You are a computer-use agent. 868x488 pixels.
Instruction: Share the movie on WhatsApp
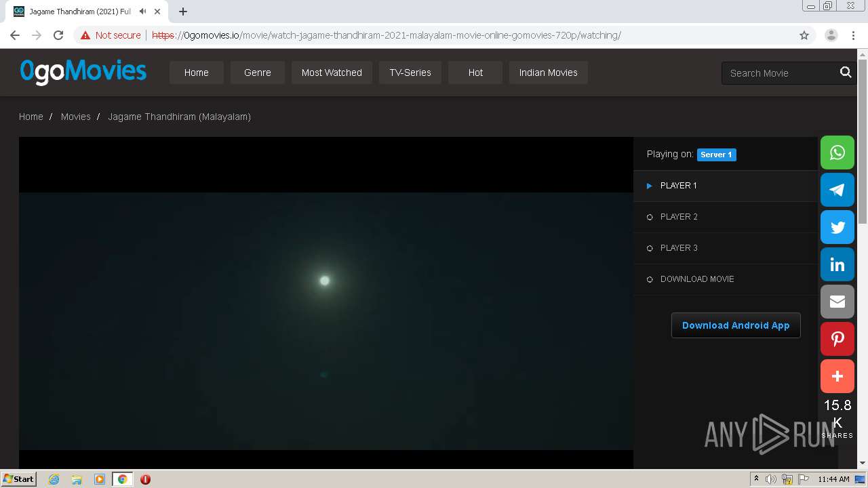(837, 152)
